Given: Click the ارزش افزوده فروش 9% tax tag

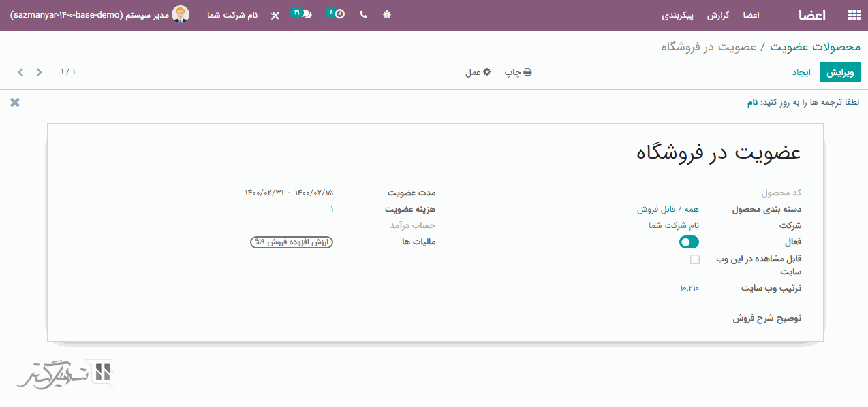Looking at the screenshot, I should point(292,242).
